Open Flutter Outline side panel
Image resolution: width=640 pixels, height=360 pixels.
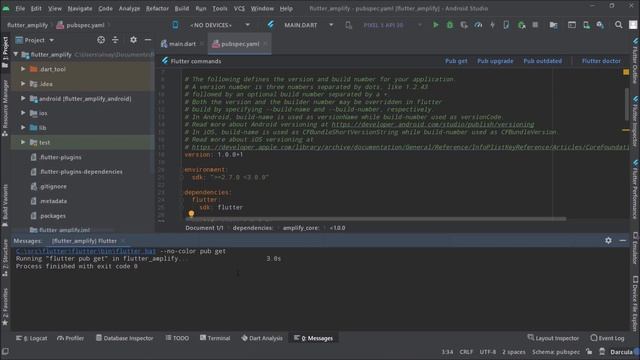pyautogui.click(x=635, y=61)
